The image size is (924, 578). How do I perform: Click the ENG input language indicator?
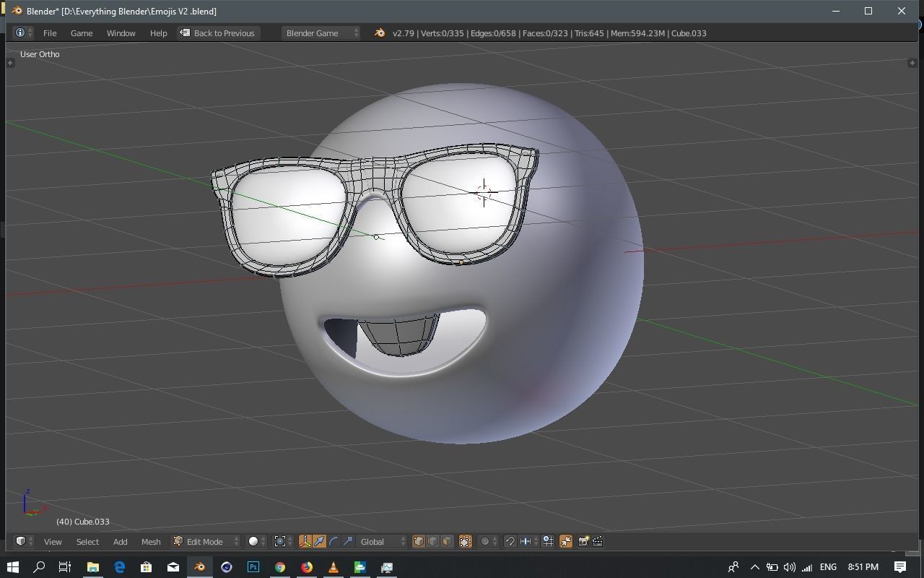828,567
